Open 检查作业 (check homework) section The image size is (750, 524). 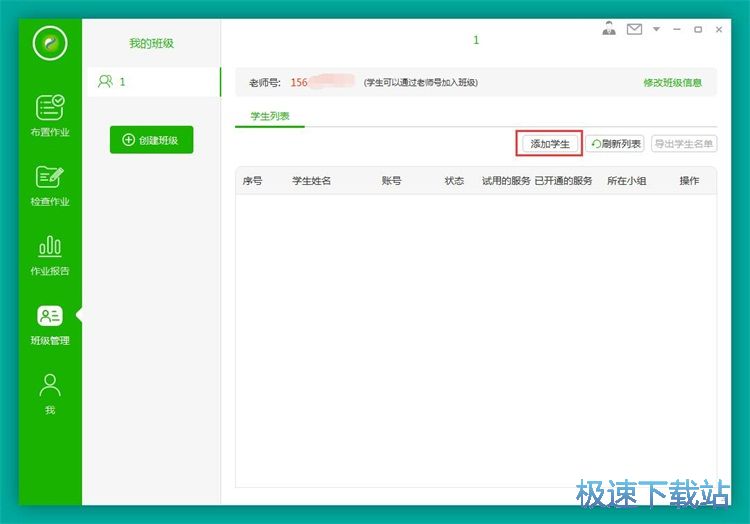50,186
